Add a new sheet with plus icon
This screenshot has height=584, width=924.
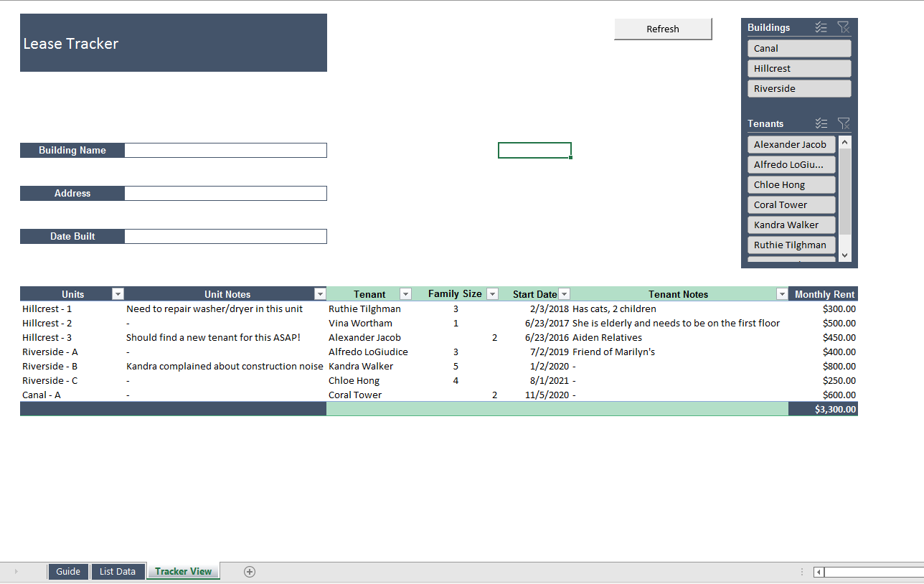(x=250, y=571)
